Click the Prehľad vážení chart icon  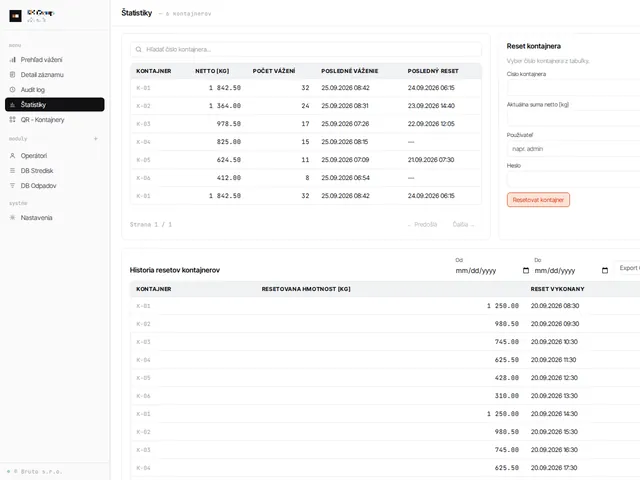12,60
